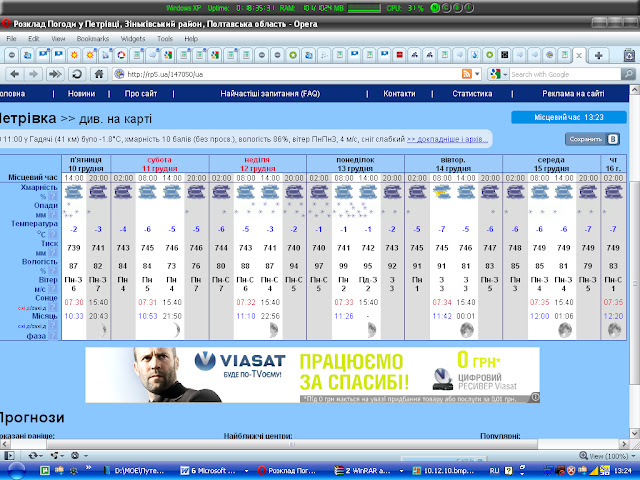Open the Opera Turbo dropdown arrow
The width and height of the screenshot is (640, 480).
point(86,456)
